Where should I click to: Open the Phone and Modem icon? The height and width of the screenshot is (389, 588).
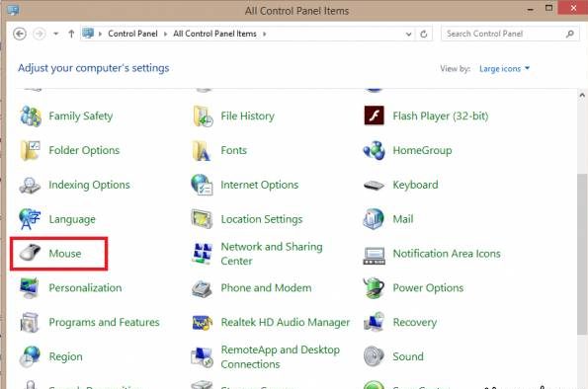(x=203, y=288)
